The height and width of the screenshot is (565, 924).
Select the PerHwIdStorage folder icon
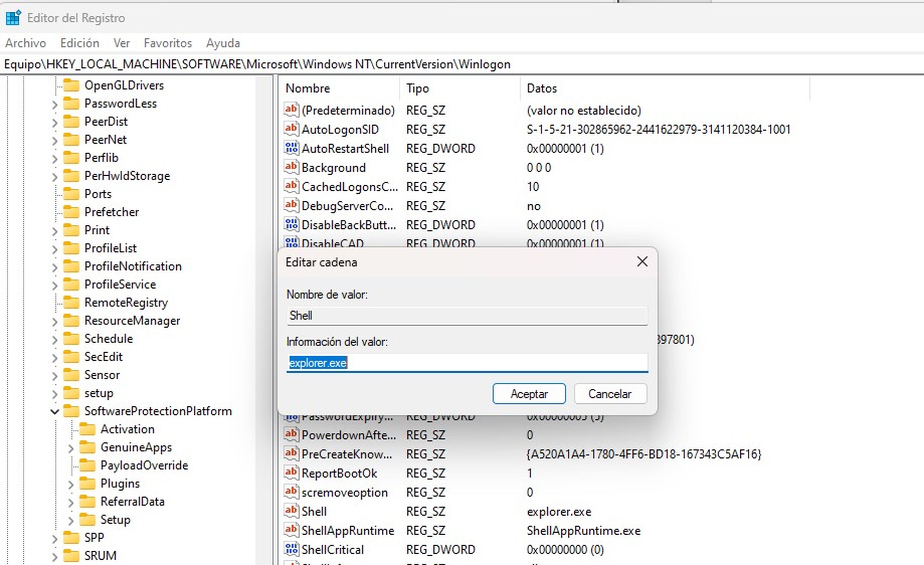[71, 175]
